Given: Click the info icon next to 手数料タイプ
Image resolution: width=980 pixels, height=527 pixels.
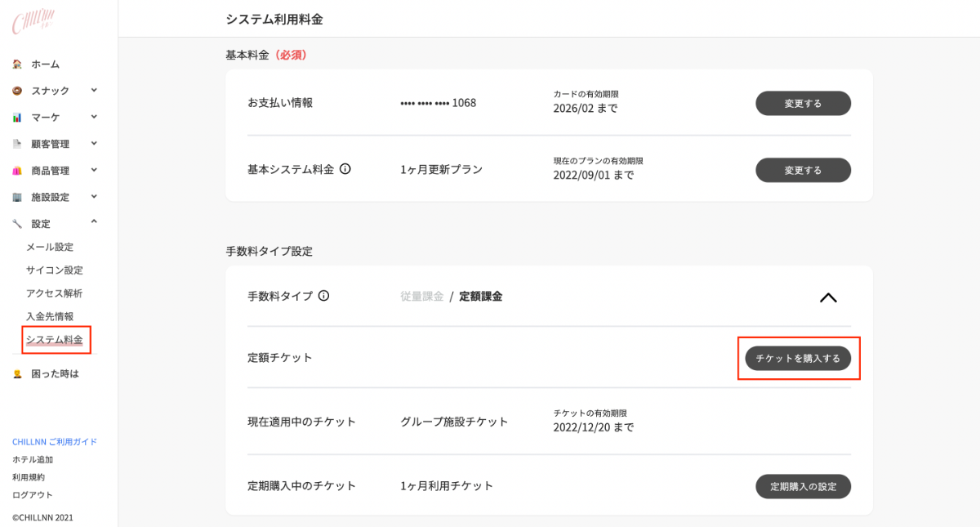Looking at the screenshot, I should (323, 297).
